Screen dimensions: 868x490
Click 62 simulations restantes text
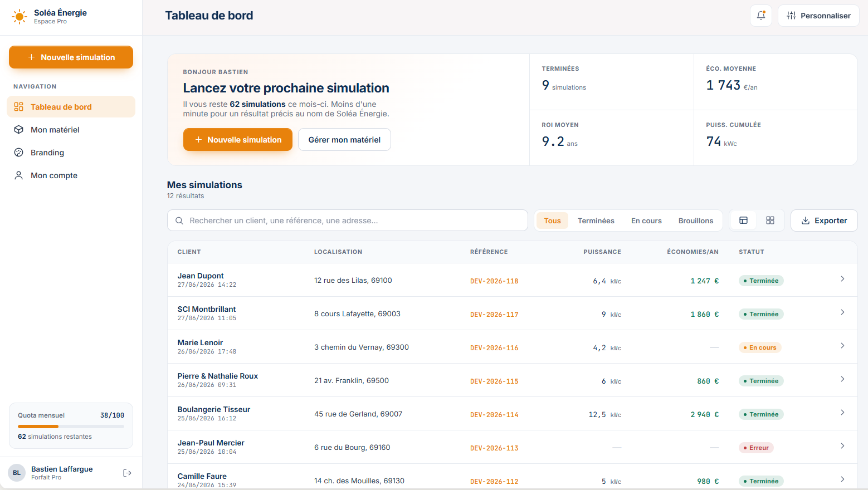tap(55, 437)
